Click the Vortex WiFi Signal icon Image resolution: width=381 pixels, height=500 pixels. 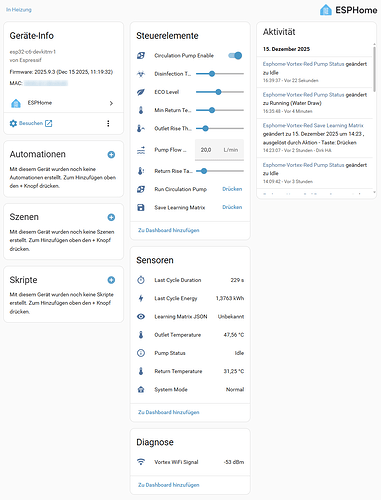(141, 462)
